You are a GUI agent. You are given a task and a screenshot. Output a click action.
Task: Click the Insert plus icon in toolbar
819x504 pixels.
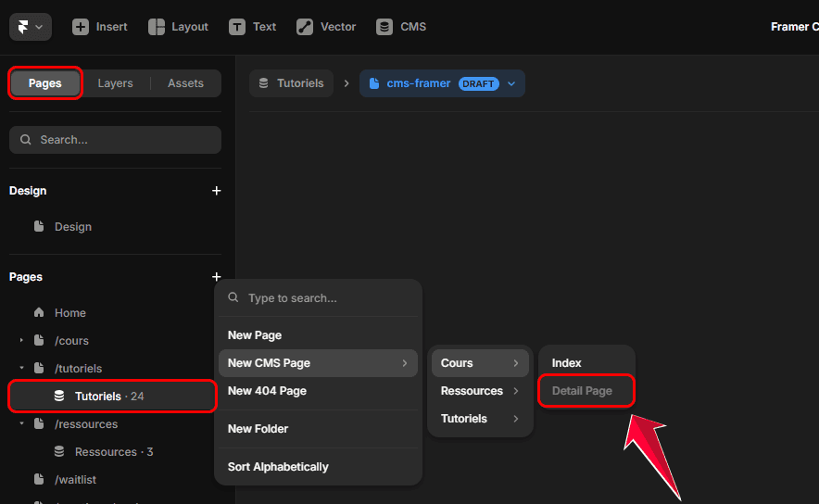pos(81,27)
